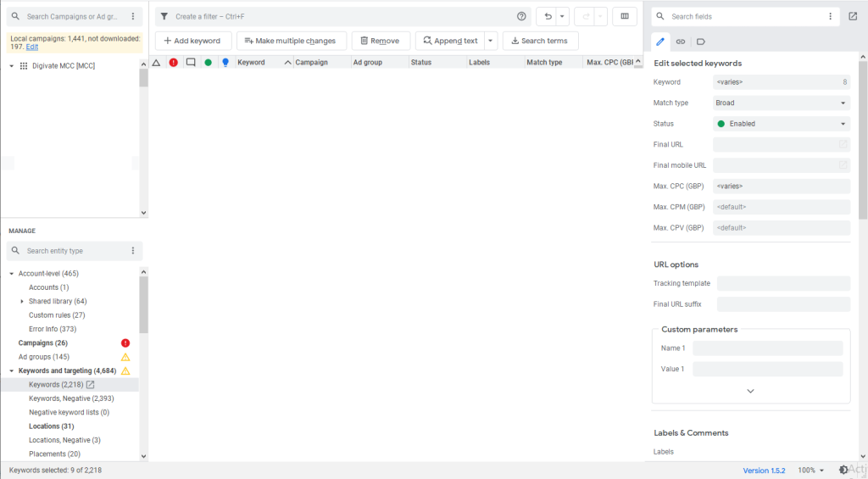Click the Remove button
868x479 pixels.
(x=381, y=41)
